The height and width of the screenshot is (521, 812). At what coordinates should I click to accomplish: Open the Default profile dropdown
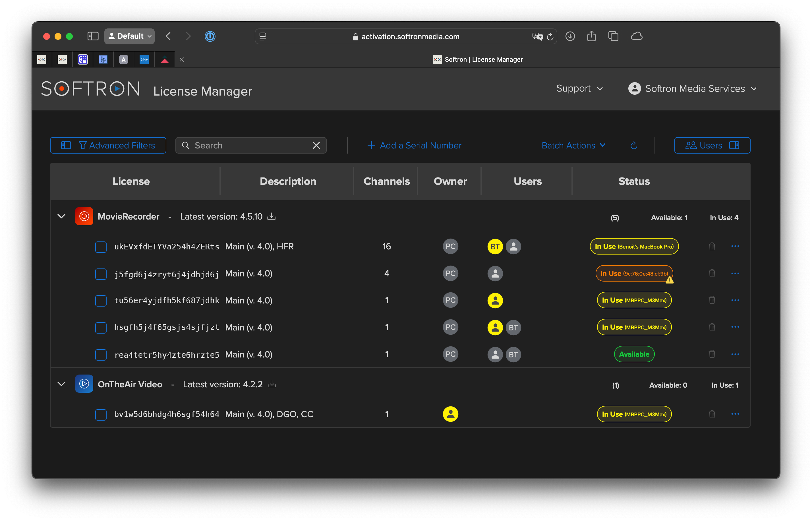click(129, 36)
